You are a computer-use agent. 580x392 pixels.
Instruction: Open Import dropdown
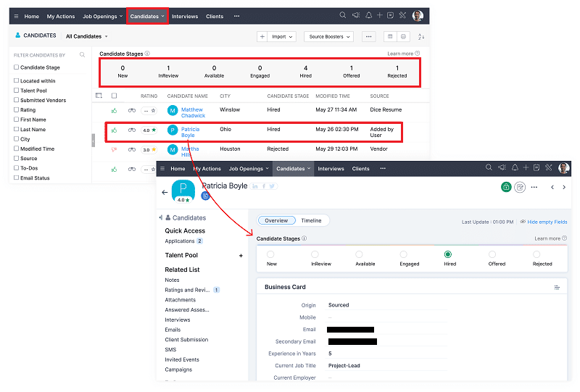[x=282, y=37]
